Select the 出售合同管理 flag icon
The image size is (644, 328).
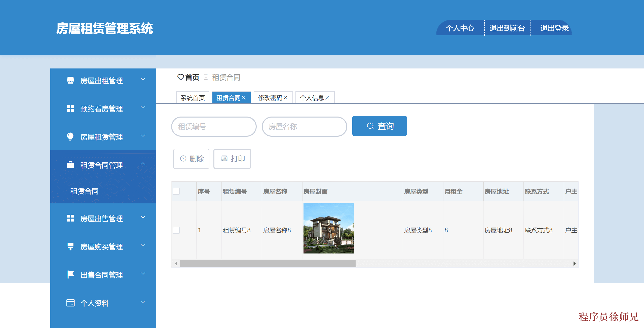[70, 274]
